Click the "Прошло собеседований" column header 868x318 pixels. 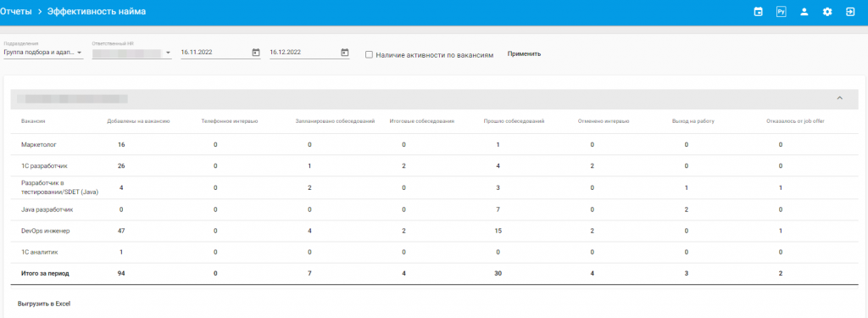tap(514, 120)
